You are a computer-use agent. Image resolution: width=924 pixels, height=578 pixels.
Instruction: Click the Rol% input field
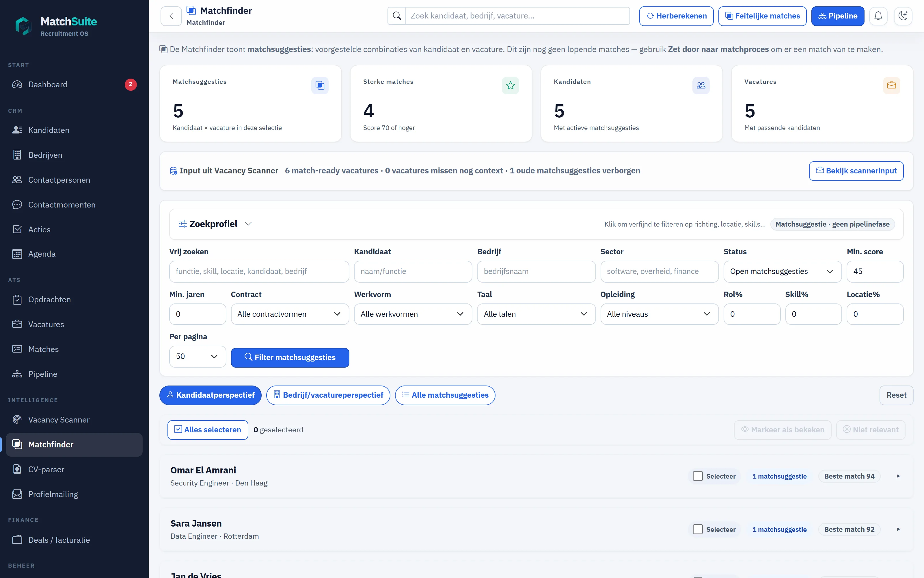tap(752, 314)
